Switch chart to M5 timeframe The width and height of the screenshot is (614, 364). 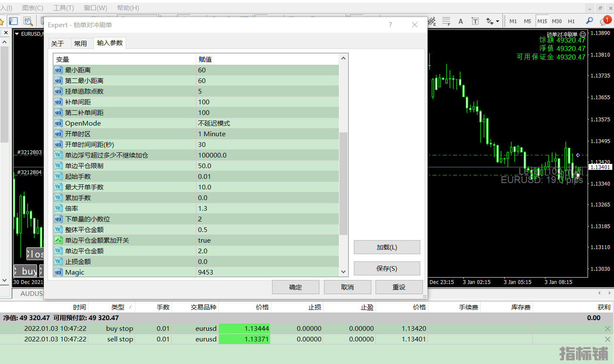(x=528, y=21)
